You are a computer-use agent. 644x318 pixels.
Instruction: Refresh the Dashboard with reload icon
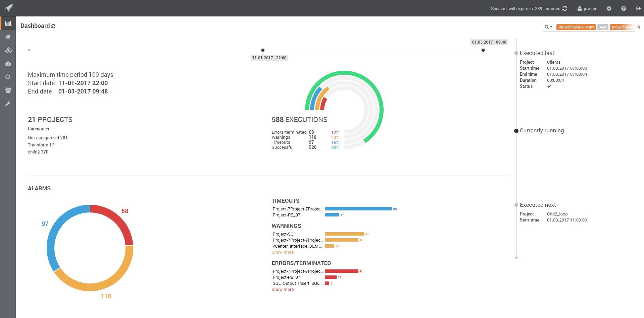(x=53, y=26)
